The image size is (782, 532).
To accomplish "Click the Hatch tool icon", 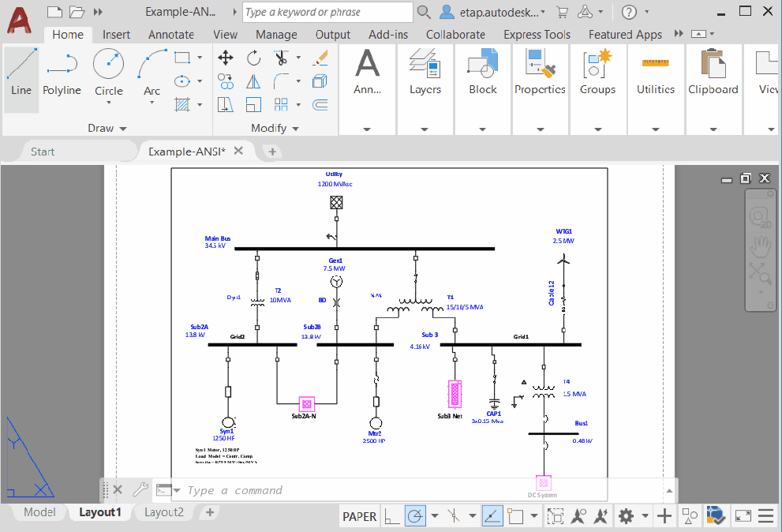I will 181,104.
